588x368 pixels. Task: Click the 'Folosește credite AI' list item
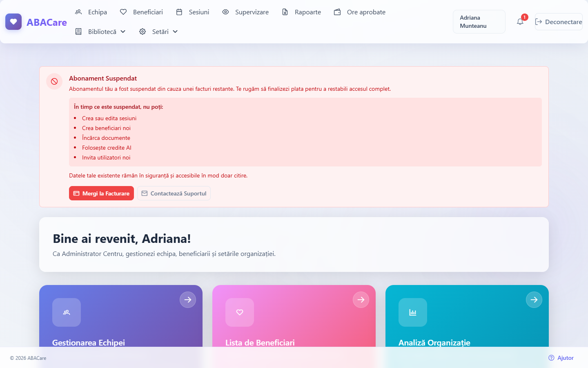[x=107, y=148]
